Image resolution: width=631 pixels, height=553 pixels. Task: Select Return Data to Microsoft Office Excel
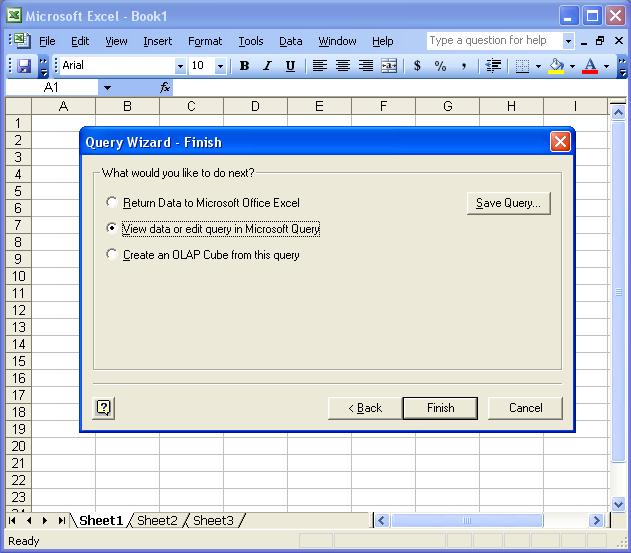pyautogui.click(x=203, y=203)
